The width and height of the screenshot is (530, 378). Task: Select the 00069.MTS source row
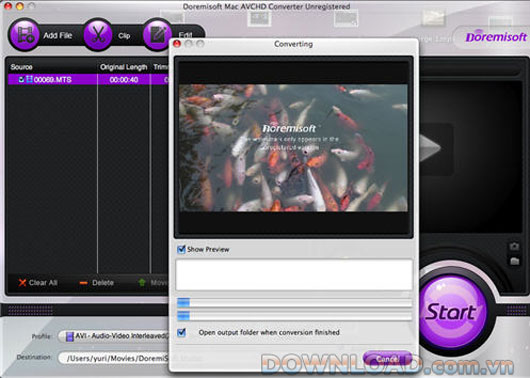pos(88,79)
